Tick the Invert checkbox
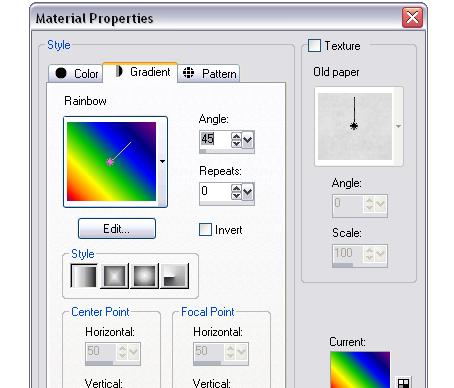The height and width of the screenshot is (388, 454). (205, 230)
